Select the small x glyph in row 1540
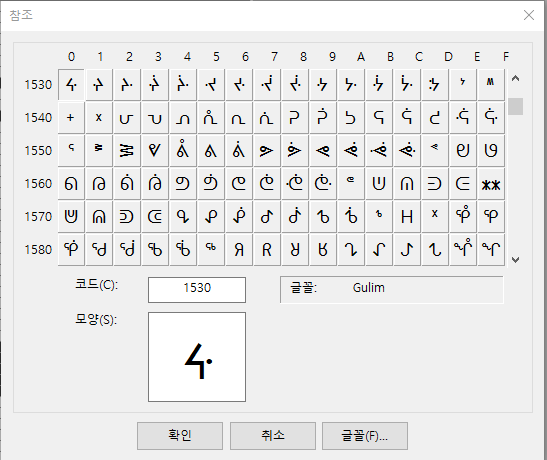Viewport: 547px width, 460px height. (x=99, y=118)
